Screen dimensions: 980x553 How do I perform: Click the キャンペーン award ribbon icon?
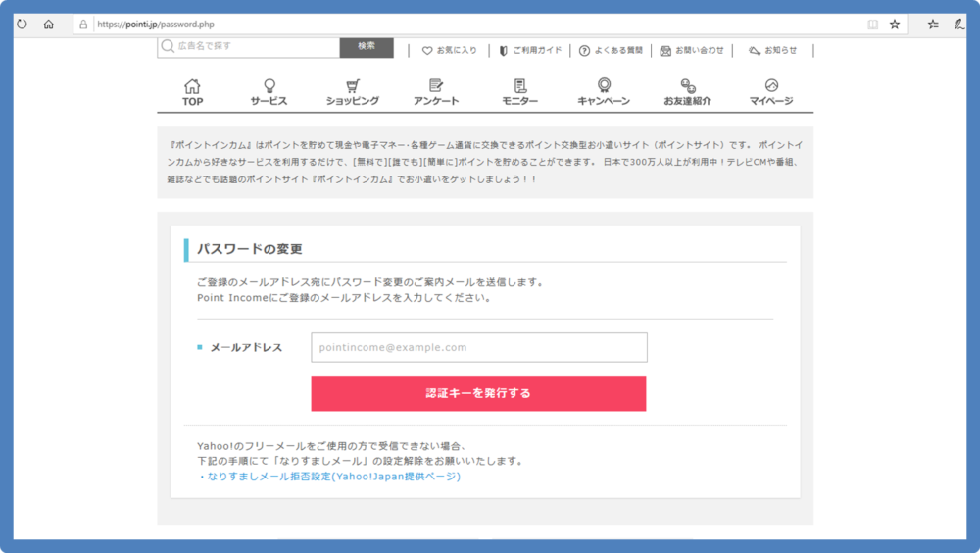coord(604,85)
